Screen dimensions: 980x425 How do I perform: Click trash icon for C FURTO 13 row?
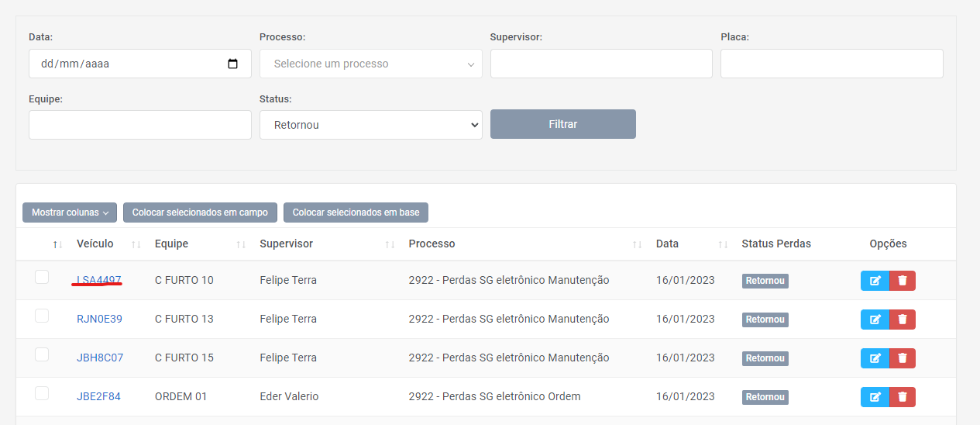(x=903, y=320)
